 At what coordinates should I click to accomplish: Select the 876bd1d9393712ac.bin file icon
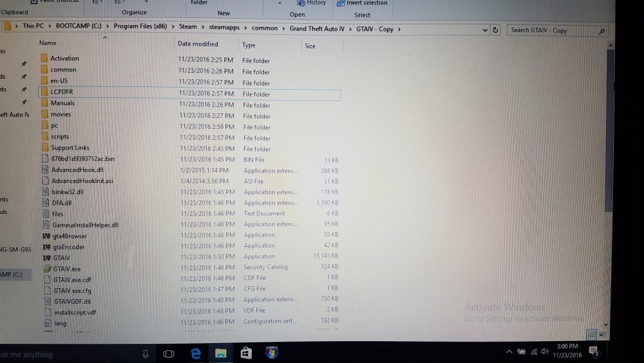pyautogui.click(x=45, y=158)
